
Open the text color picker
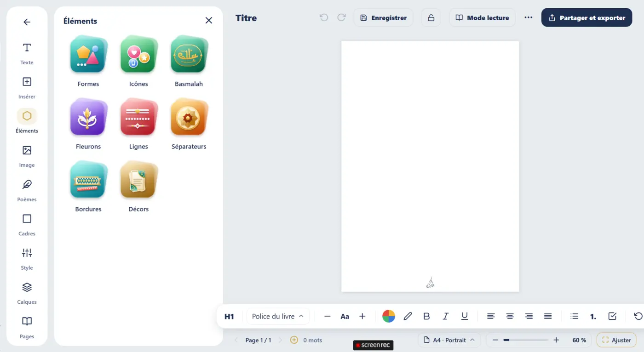389,316
